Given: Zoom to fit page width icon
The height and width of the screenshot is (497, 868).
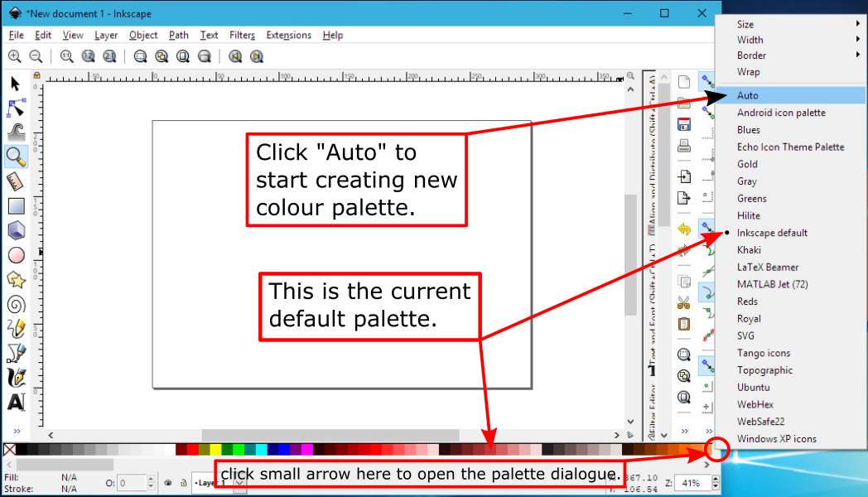Looking at the screenshot, I should tap(205, 56).
